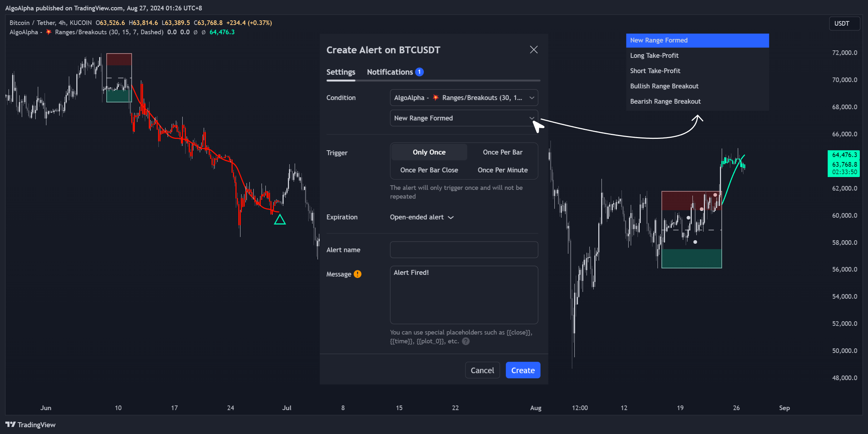Select Once Per Bar trigger option
Viewport: 868px width, 434px height.
coord(502,152)
